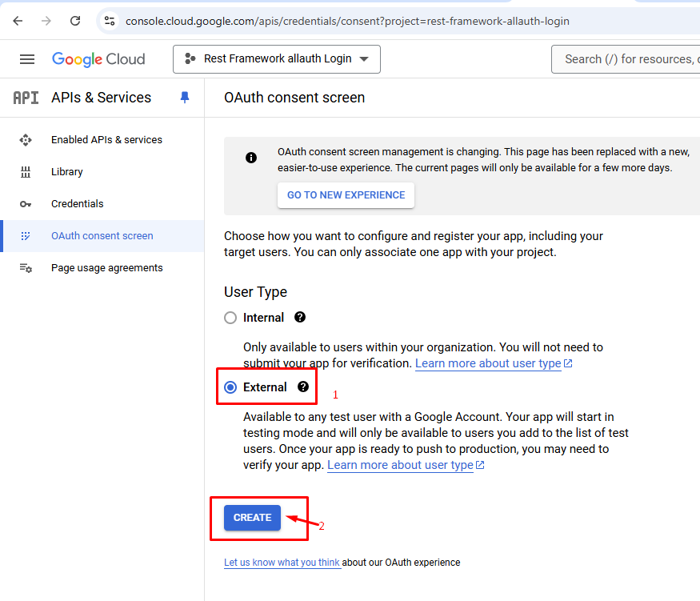Open the Library section in sidebar
This screenshot has width=700, height=601.
[66, 172]
